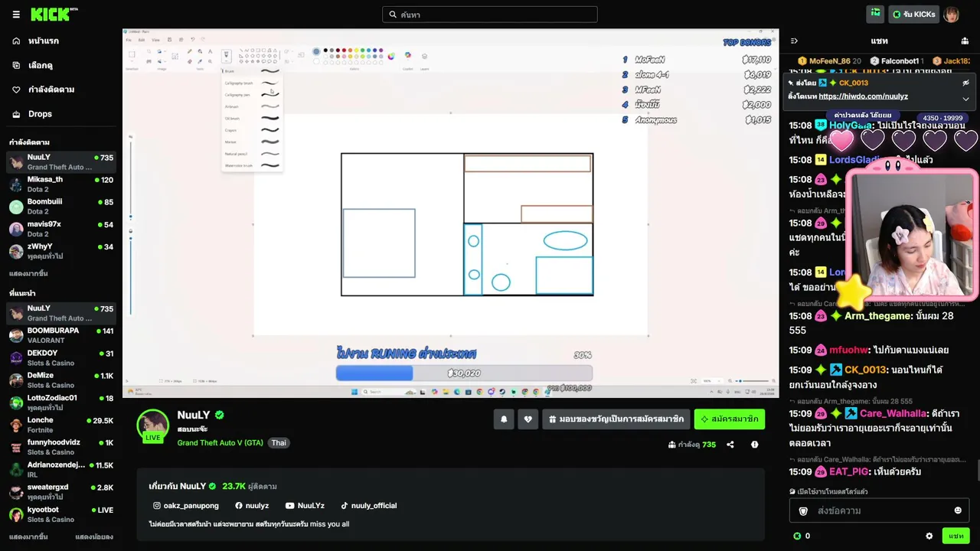Open the green drops chest icon in header
This screenshot has width=980, height=551.
875,14
